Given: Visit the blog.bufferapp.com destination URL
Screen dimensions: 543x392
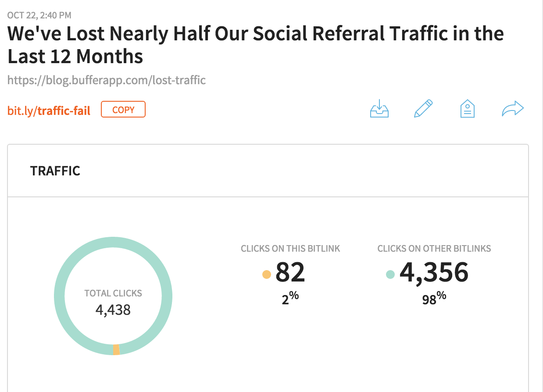Looking at the screenshot, I should tap(107, 80).
